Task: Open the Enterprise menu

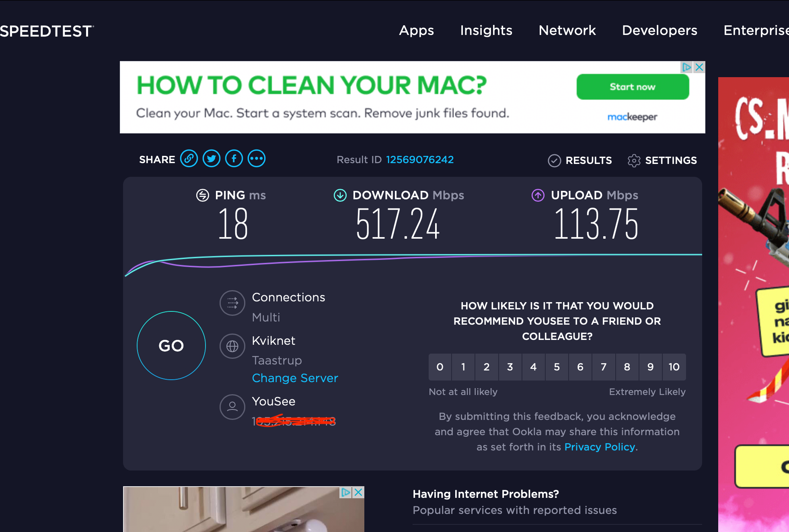Action: coord(756,31)
